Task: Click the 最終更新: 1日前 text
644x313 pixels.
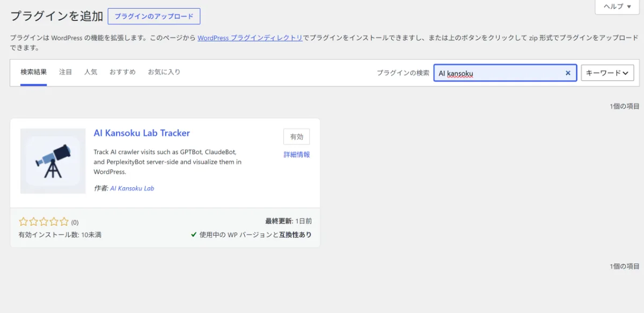Action: pyautogui.click(x=288, y=221)
